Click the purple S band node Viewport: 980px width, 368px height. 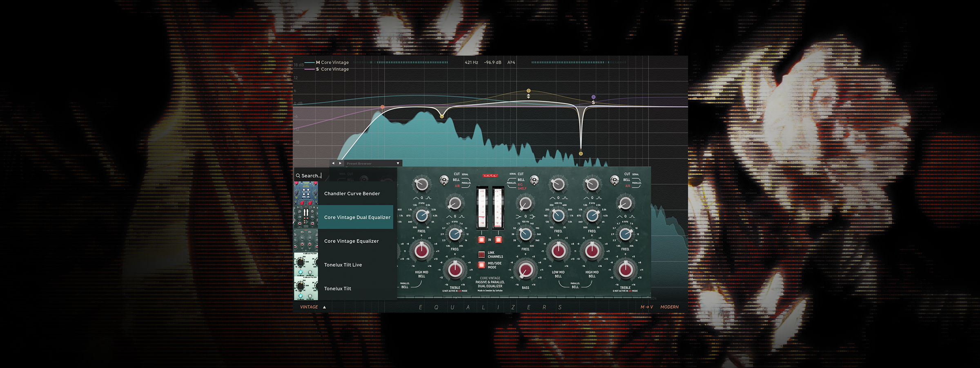593,97
